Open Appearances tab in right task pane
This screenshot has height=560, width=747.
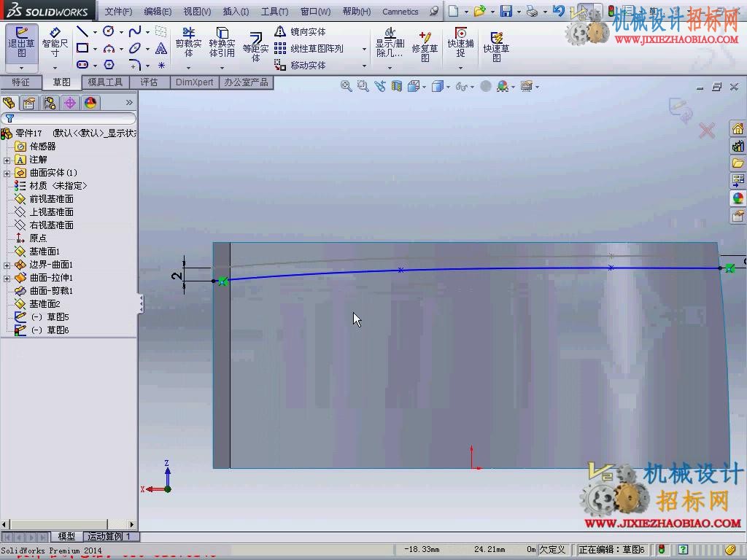(738, 198)
